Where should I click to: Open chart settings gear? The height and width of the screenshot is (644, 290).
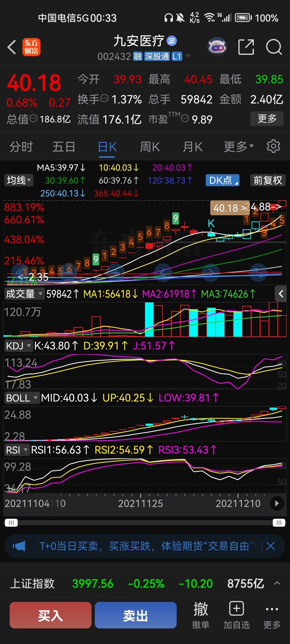[273, 146]
